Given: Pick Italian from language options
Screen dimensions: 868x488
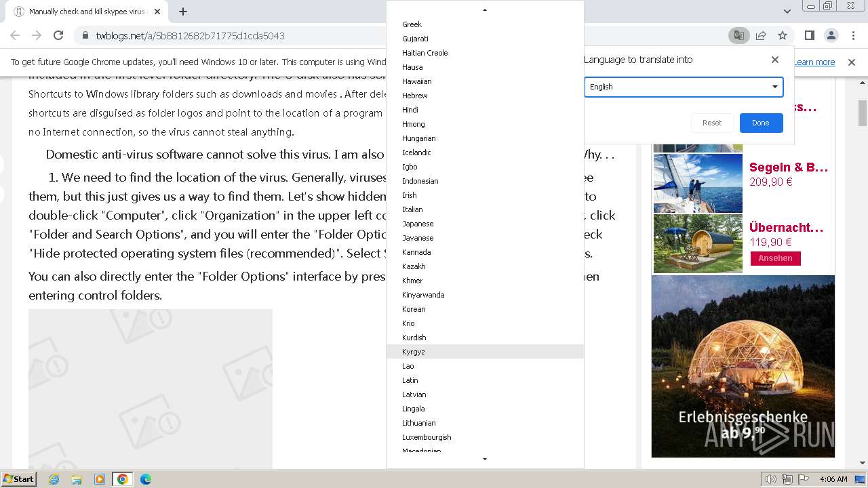Looking at the screenshot, I should [x=485, y=209].
